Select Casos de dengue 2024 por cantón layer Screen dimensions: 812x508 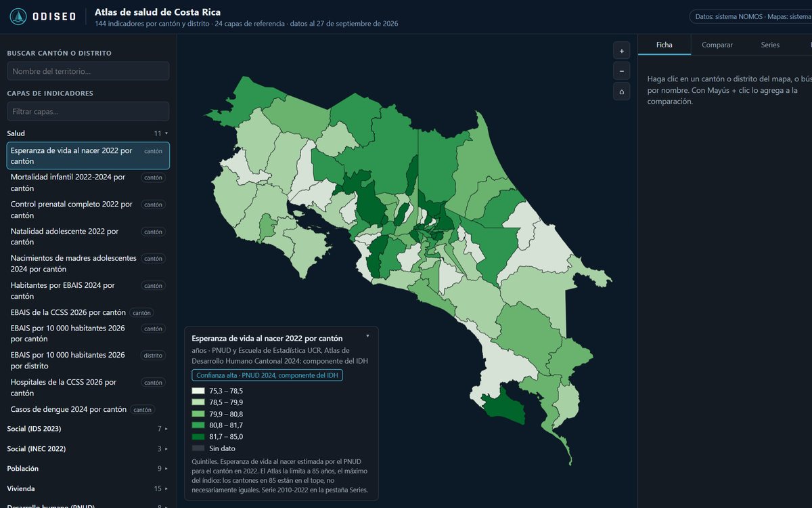coord(88,409)
